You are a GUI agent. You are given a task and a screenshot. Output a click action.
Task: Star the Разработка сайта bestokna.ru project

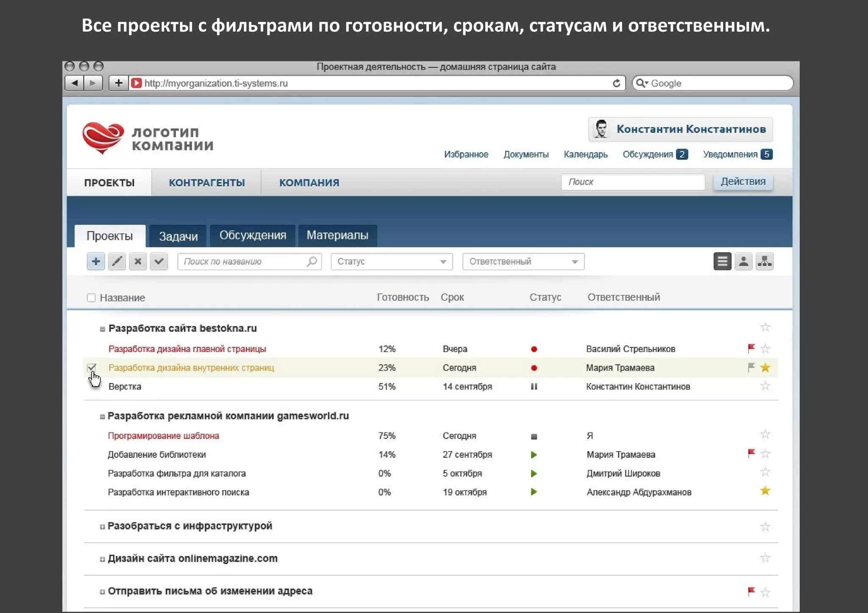(765, 327)
